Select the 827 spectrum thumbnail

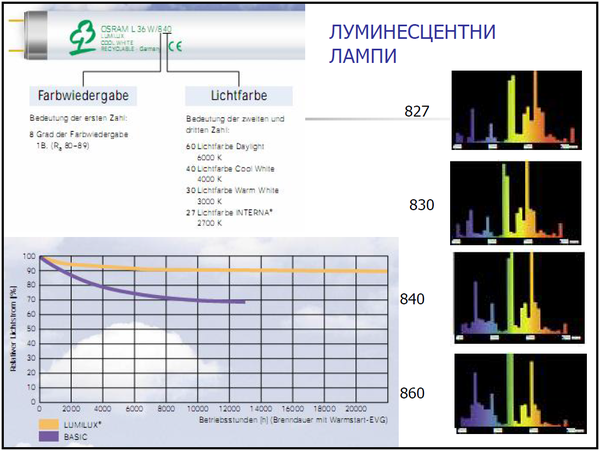point(517,110)
